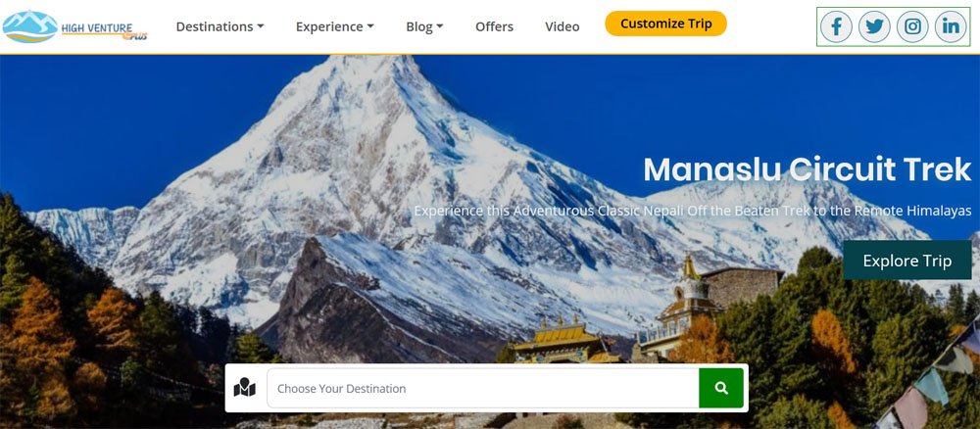
Task: Expand the Destinations dropdown menu
Action: click(220, 26)
